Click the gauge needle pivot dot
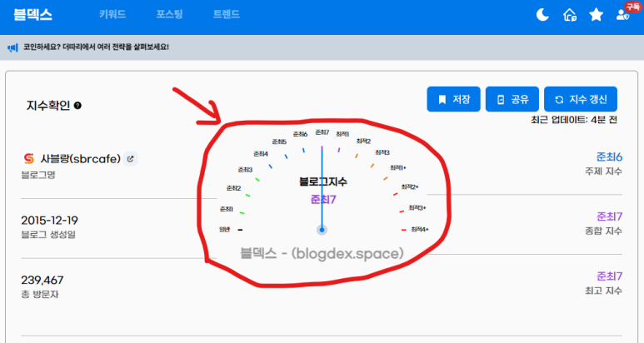The image size is (644, 343). tap(322, 230)
